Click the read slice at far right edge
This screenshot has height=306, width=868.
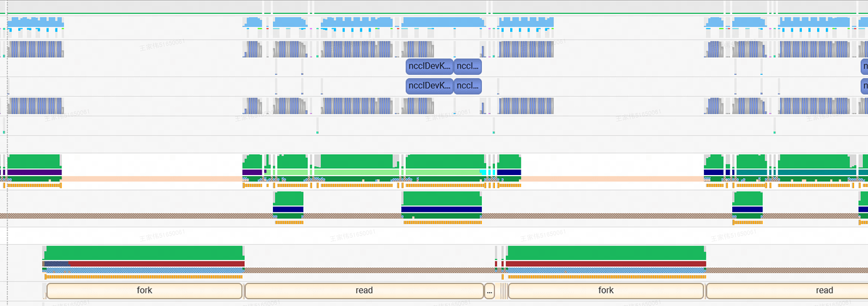[824, 291]
